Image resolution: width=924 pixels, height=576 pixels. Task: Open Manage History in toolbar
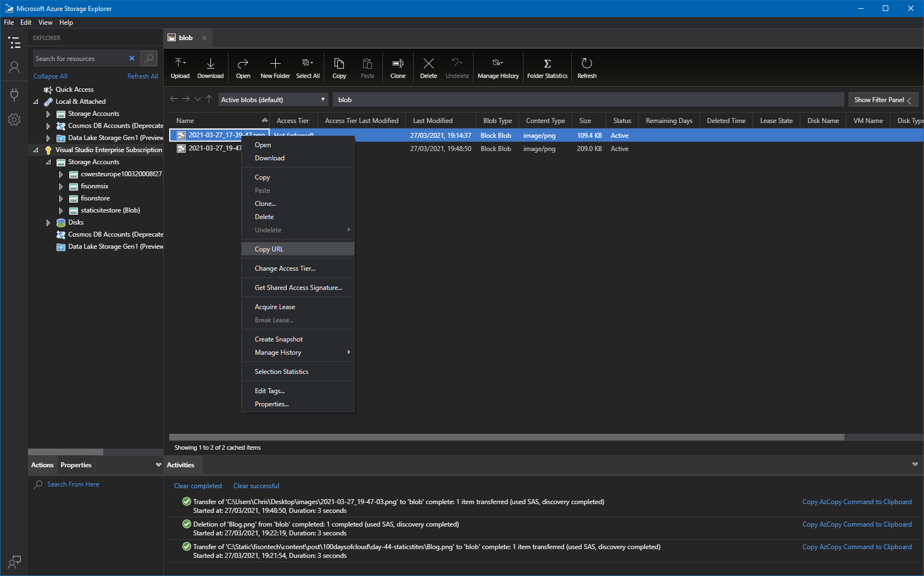point(498,68)
